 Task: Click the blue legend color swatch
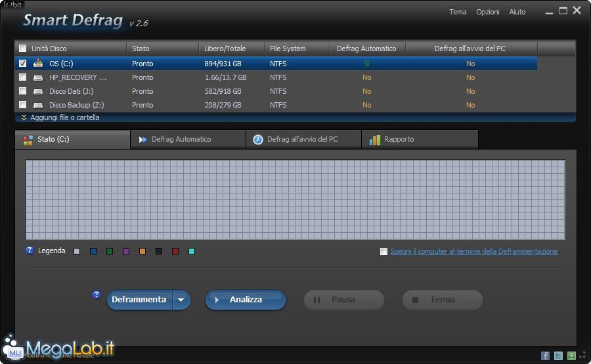pyautogui.click(x=93, y=251)
